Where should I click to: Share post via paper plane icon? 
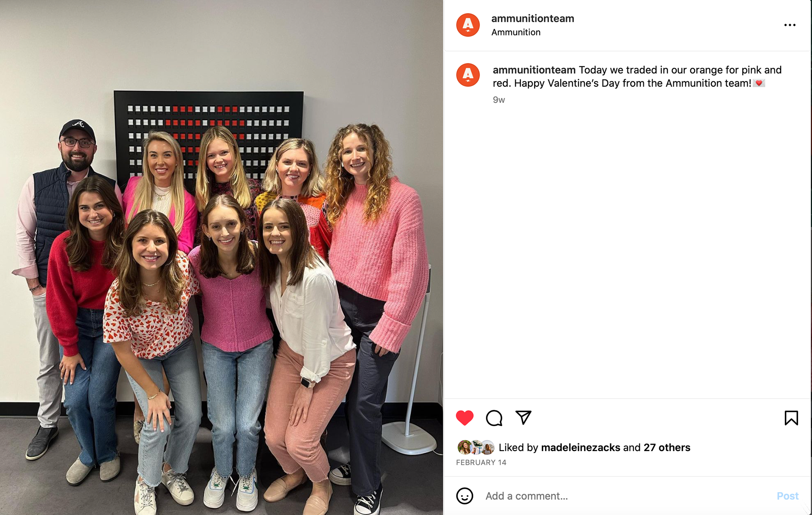(x=523, y=417)
